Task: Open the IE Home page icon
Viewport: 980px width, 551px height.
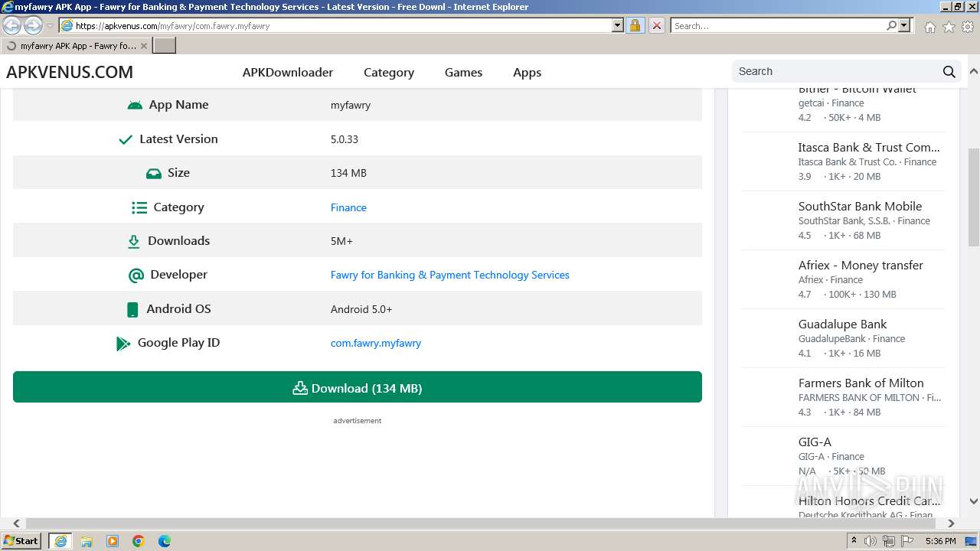Action: tap(929, 27)
